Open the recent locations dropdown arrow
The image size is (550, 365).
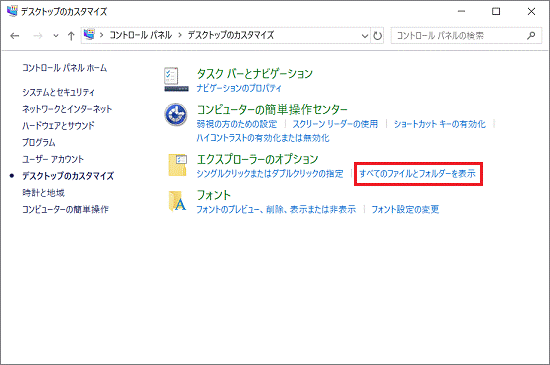tap(56, 36)
